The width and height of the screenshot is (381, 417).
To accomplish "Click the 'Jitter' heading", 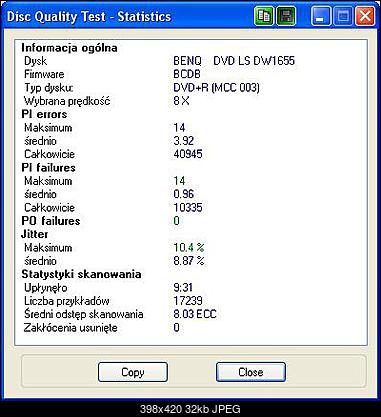I will pos(35,234).
